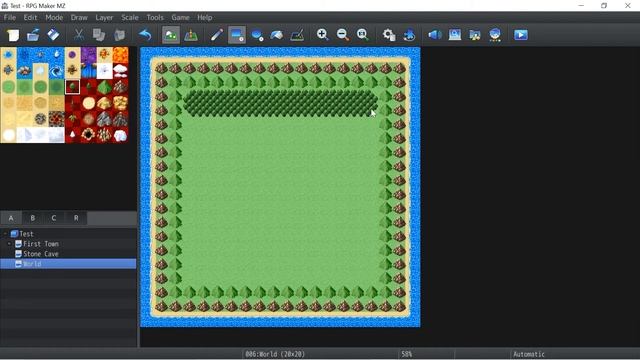Pick the green mountain tile
The width and height of the screenshot is (640, 360).
(x=104, y=87)
